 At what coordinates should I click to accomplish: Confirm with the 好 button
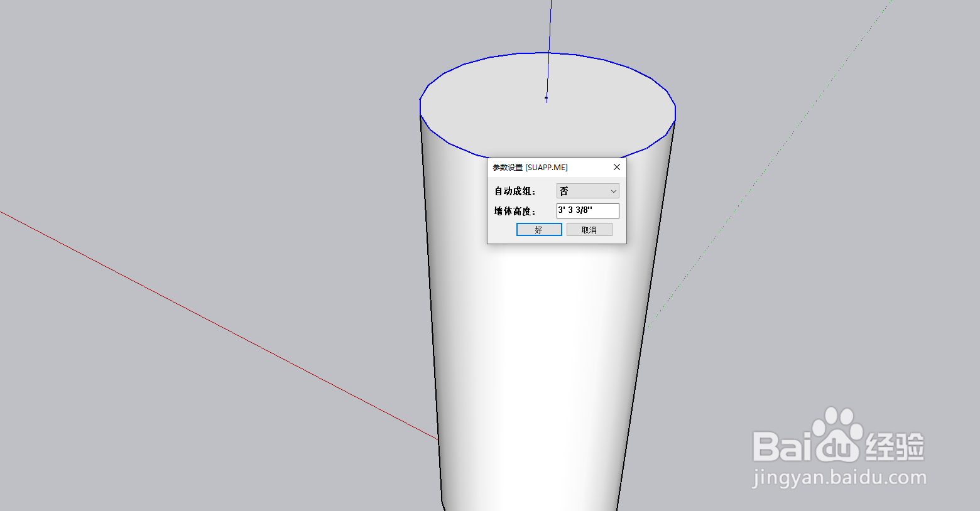(x=539, y=230)
